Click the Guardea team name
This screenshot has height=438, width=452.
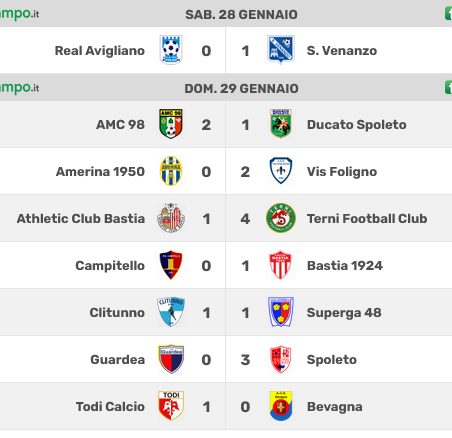[x=118, y=359]
